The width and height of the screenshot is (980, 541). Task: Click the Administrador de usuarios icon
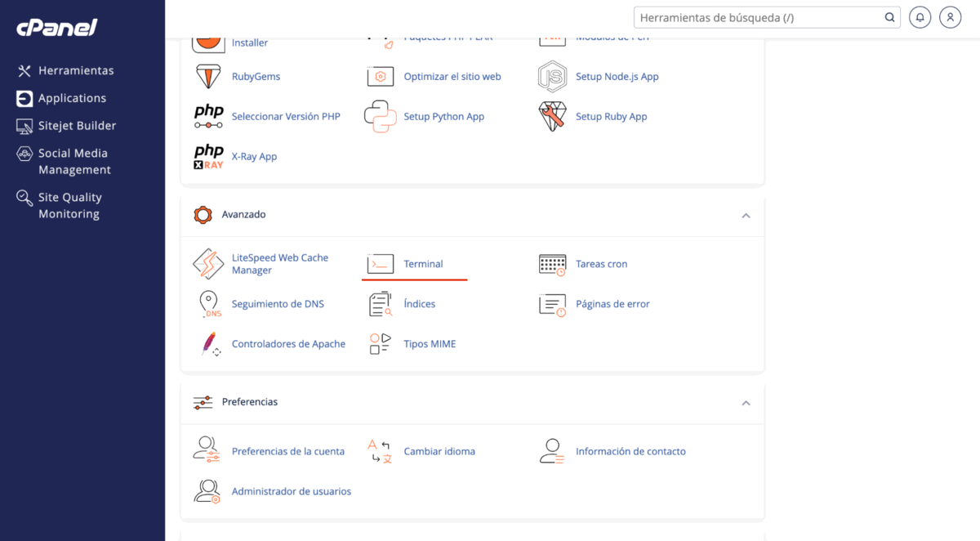(x=207, y=490)
